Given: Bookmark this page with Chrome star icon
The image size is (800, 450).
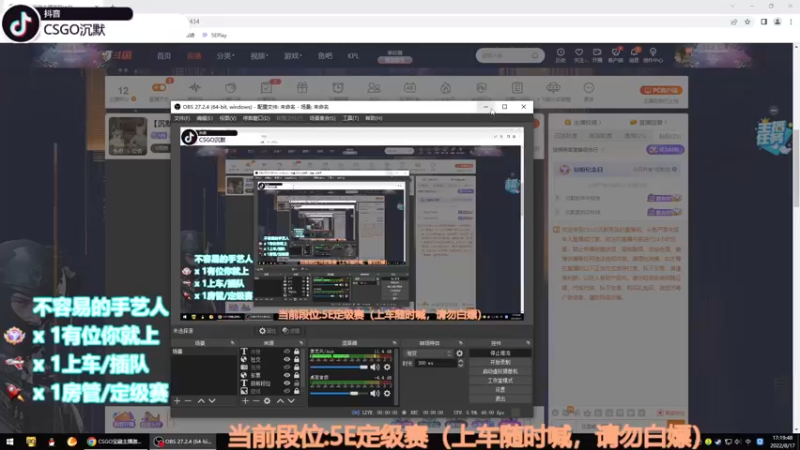Looking at the screenshot, I should tap(747, 21).
